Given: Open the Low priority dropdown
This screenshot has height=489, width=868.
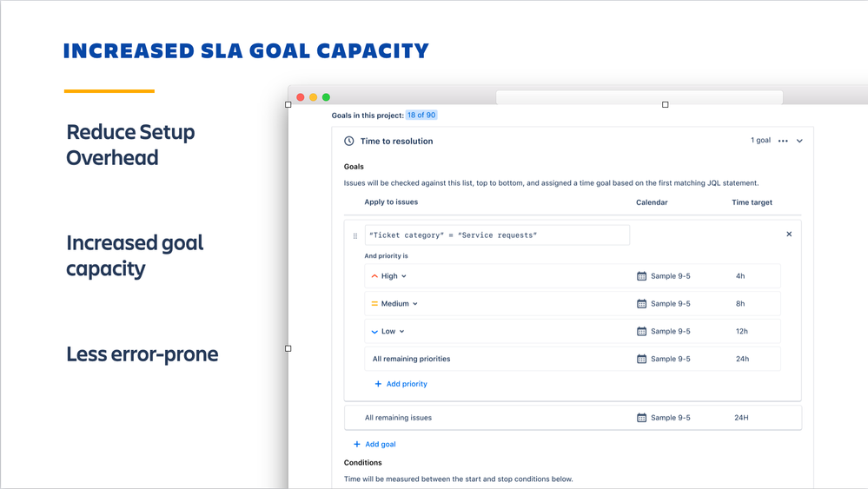Looking at the screenshot, I should [x=388, y=331].
